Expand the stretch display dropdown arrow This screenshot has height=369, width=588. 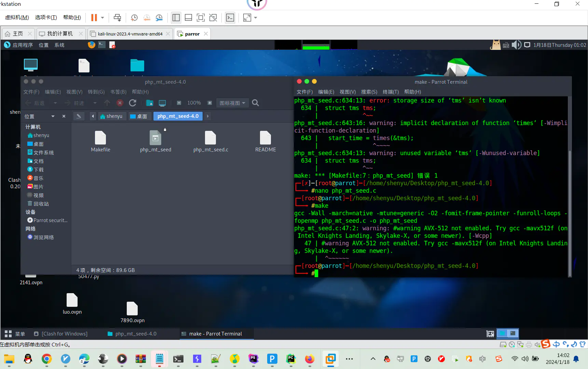pos(256,18)
